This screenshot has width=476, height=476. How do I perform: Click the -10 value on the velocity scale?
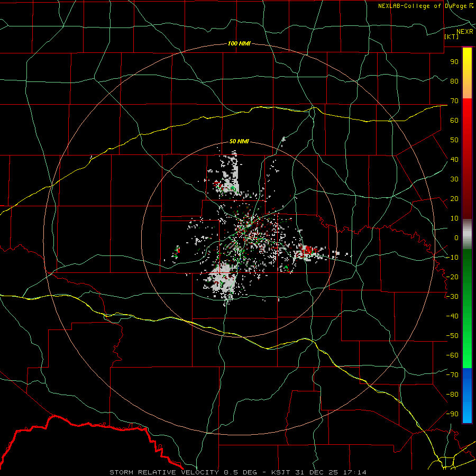(x=452, y=258)
